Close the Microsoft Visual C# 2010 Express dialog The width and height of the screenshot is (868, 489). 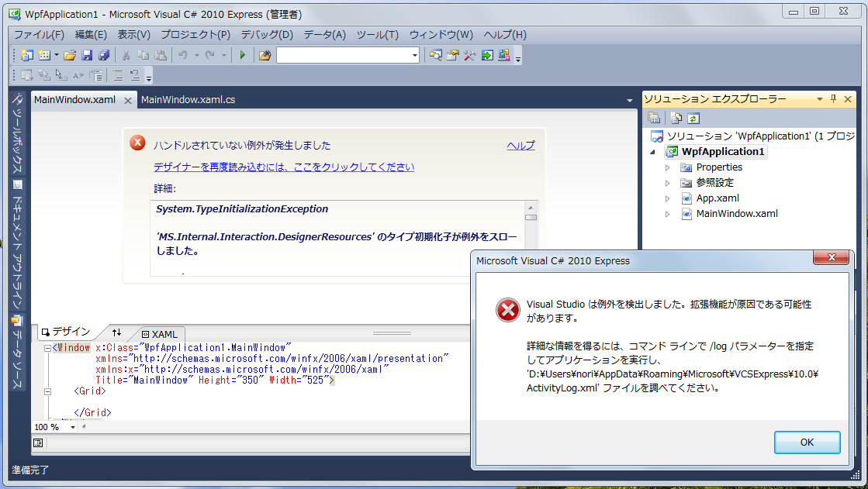[x=831, y=258]
